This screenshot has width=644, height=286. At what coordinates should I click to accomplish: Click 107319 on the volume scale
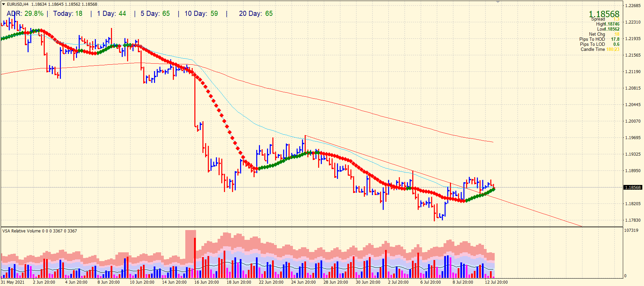point(631,230)
